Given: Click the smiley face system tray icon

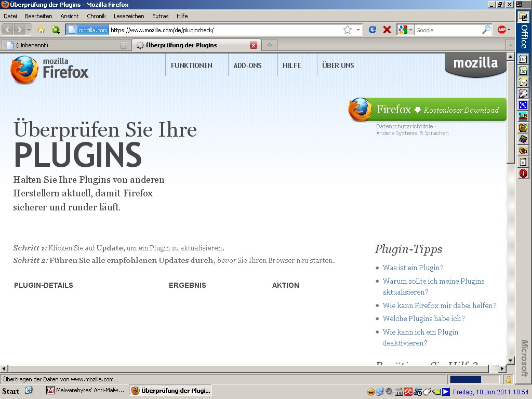Looking at the screenshot, I should 371,392.
